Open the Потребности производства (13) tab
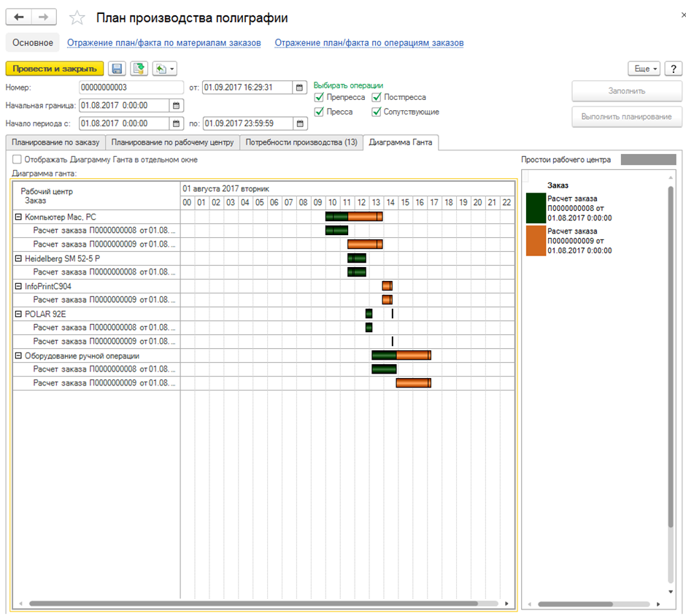Screen dimensions: 686x616 tap(301, 142)
